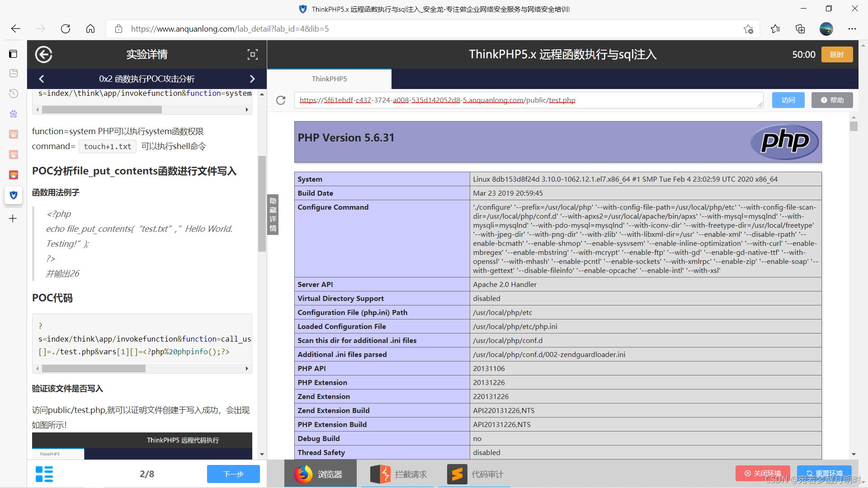
Task: Open the Firefox browser tool
Action: coord(321,474)
